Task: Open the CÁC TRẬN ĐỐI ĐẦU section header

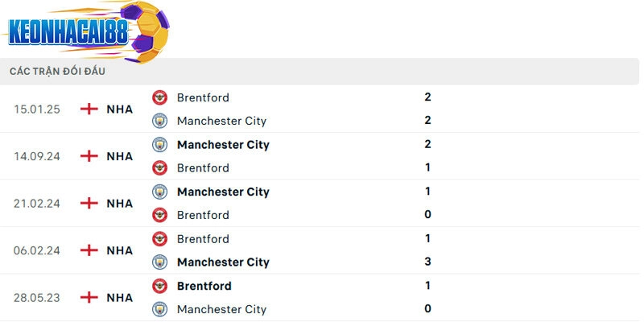Action: [x=57, y=71]
